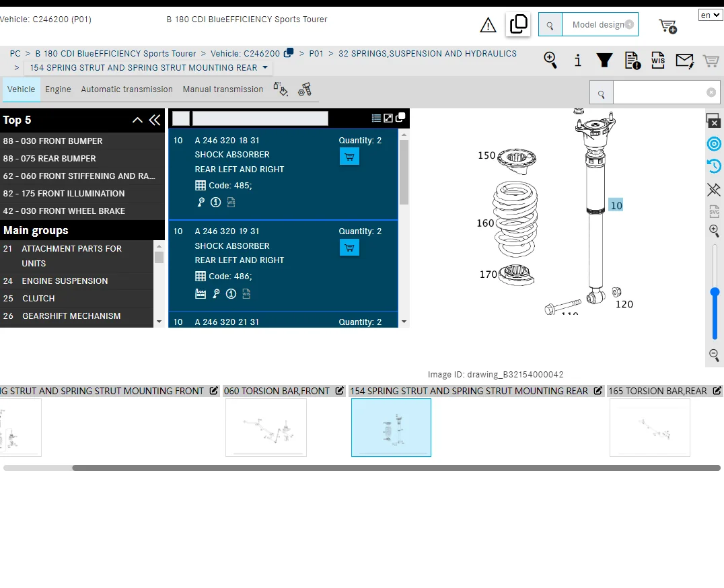Screen dimensions: 724x588
Task: Add A 246 320 18 31 to cart
Action: 349,157
